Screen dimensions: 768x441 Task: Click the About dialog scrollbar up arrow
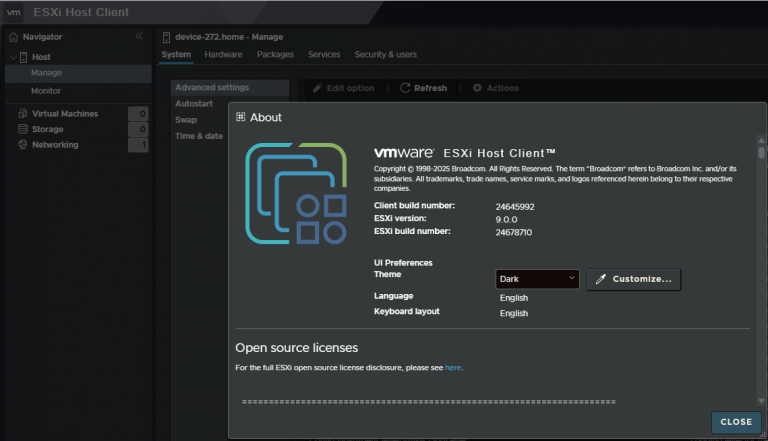tap(761, 141)
